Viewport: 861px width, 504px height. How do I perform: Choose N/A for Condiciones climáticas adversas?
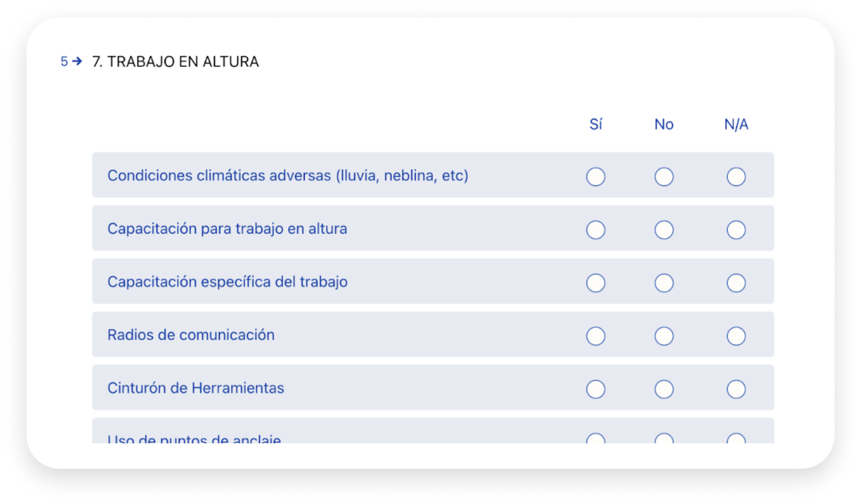pos(736,177)
